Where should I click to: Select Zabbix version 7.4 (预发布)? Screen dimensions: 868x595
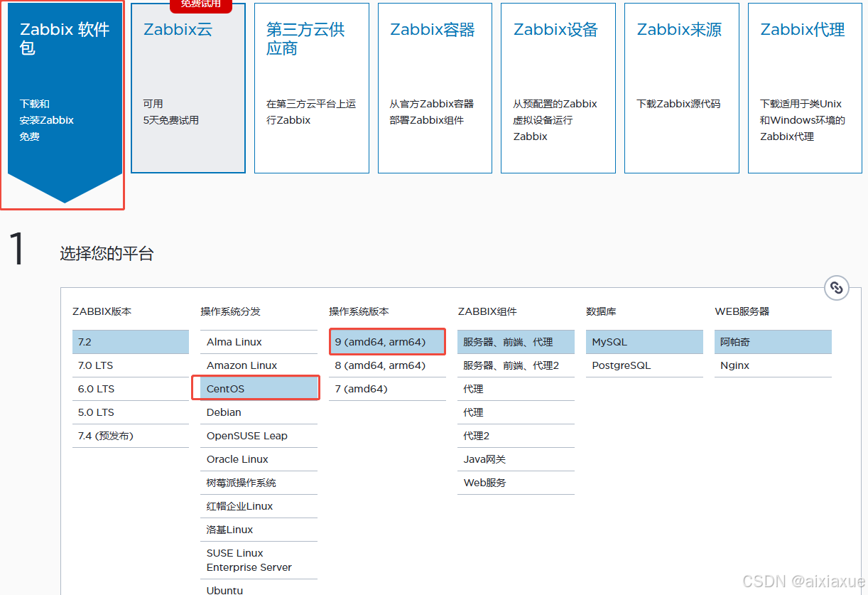131,436
